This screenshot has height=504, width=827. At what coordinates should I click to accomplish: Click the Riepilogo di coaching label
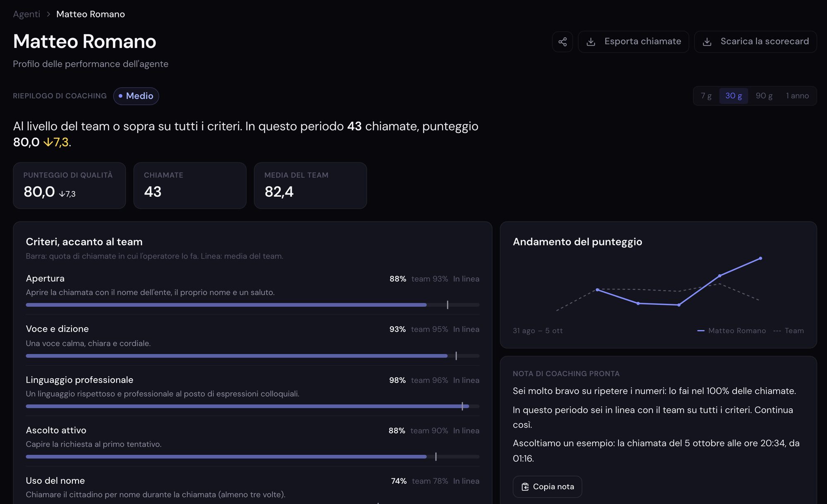(x=60, y=96)
